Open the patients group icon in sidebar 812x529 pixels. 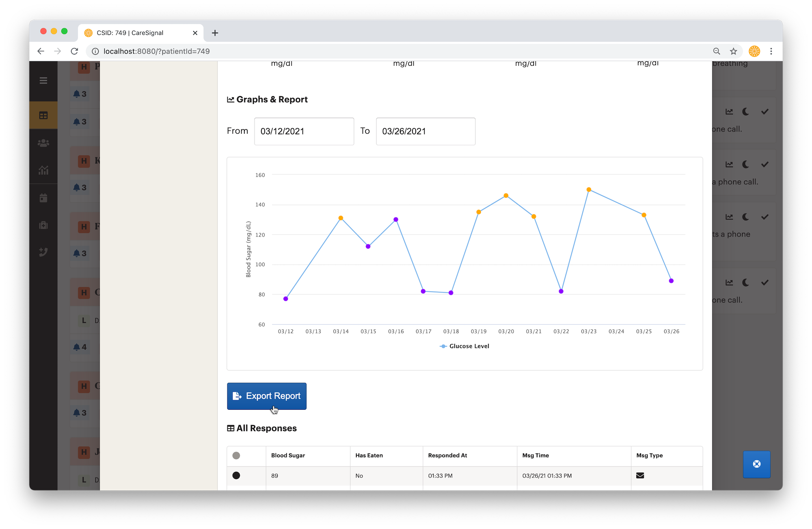(x=43, y=143)
